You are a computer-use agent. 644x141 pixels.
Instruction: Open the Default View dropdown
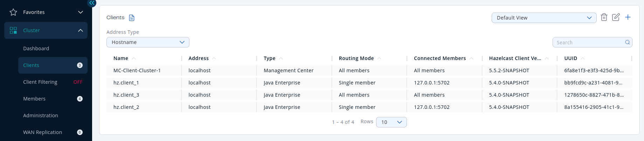point(544,18)
